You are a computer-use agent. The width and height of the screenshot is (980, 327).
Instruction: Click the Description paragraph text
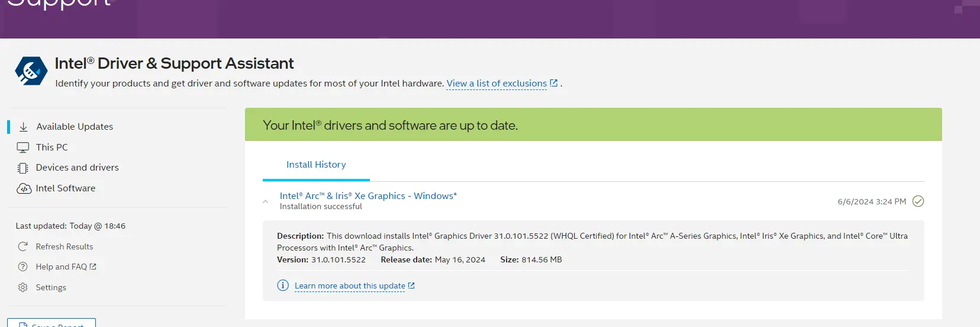(592, 242)
